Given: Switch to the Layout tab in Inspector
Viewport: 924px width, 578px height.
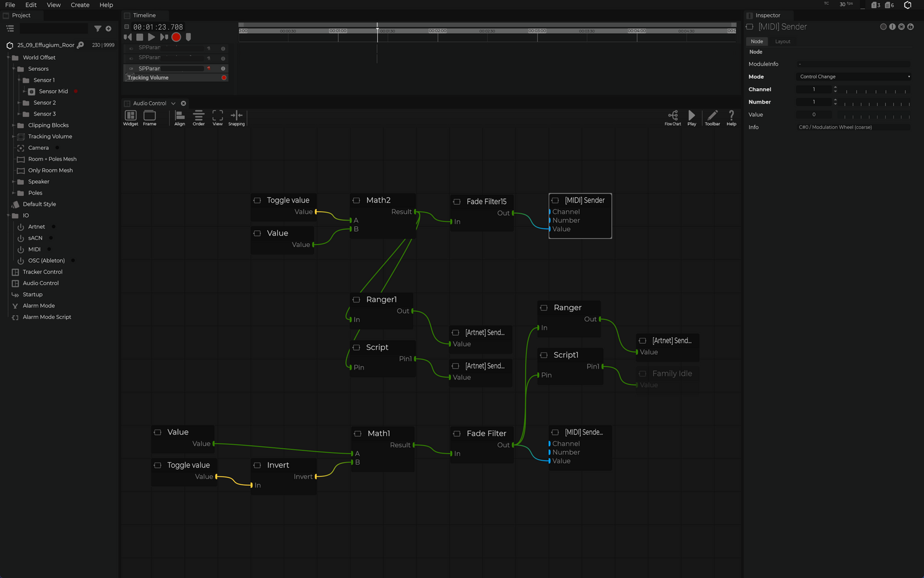Looking at the screenshot, I should (782, 42).
